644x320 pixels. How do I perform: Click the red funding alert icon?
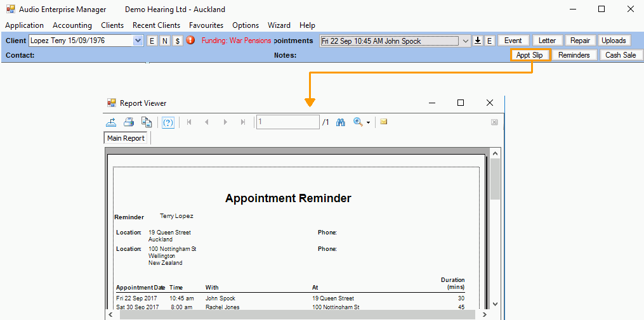point(190,41)
